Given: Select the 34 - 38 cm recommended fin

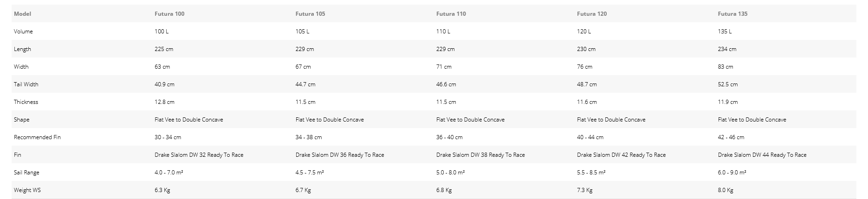Looking at the screenshot, I should (308, 137).
